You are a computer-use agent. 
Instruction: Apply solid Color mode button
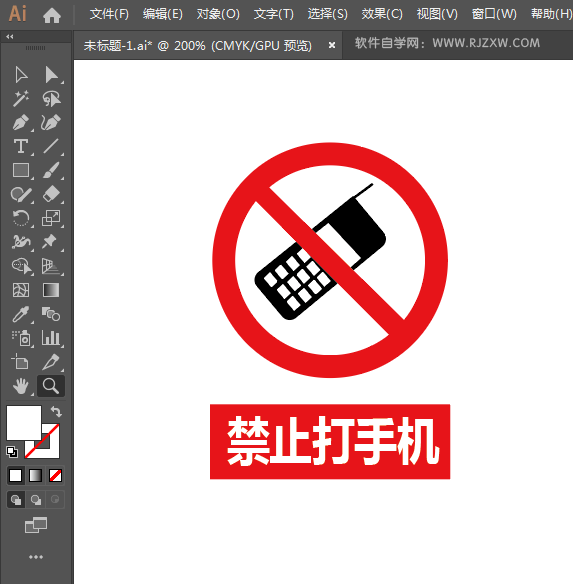16,476
